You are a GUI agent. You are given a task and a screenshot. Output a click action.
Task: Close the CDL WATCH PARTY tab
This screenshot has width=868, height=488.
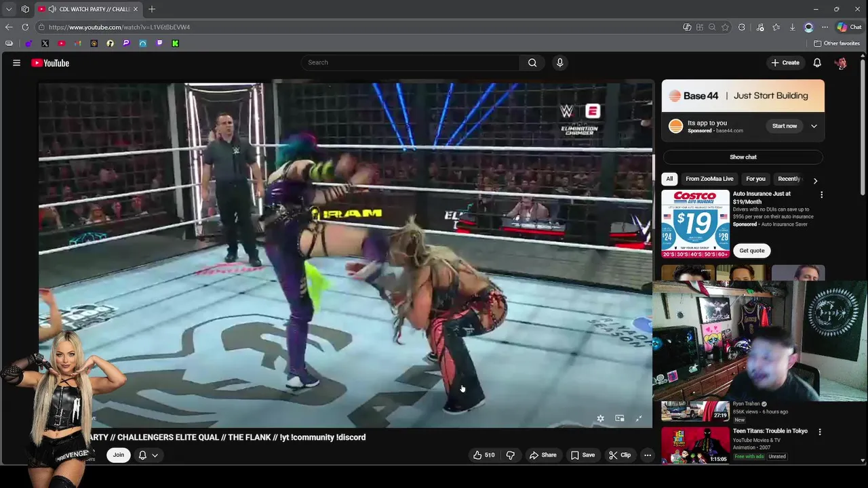[136, 9]
